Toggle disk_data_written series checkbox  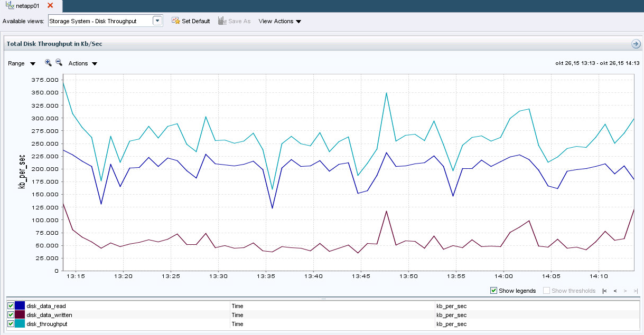pos(11,315)
